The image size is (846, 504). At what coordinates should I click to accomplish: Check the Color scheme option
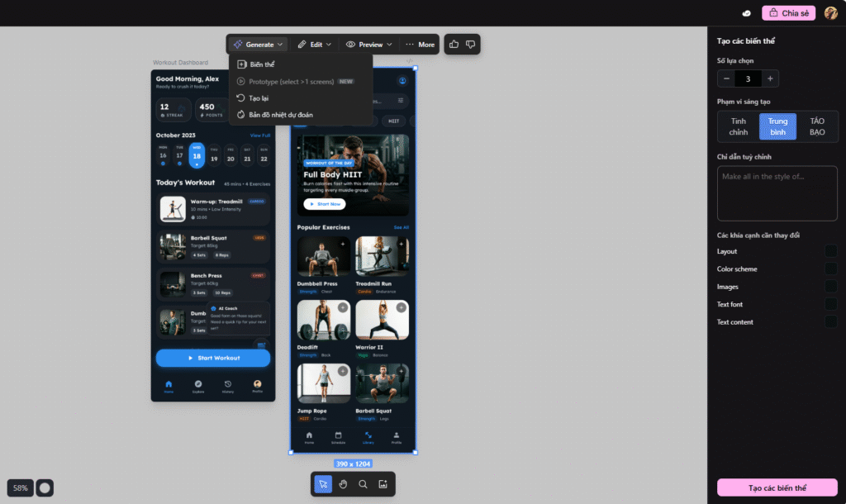pos(830,269)
